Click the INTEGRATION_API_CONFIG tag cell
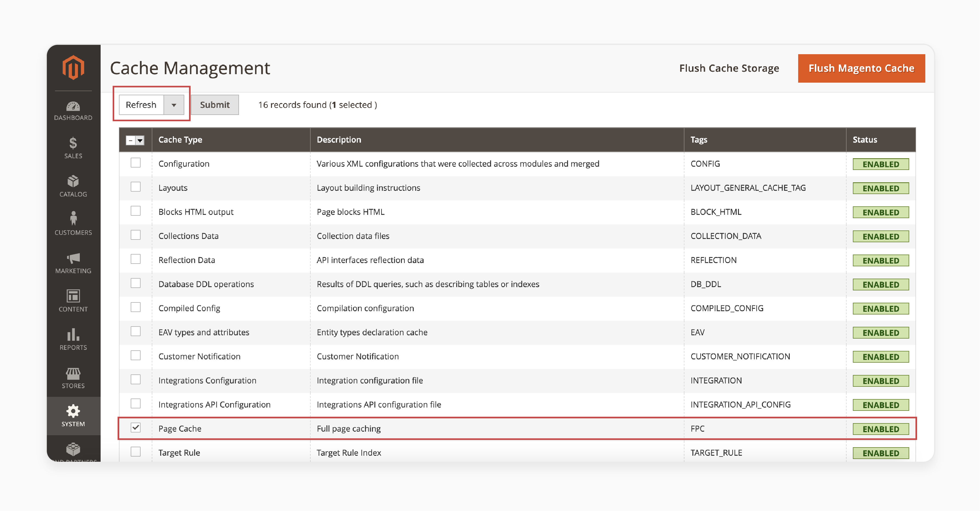The width and height of the screenshot is (980, 511). [740, 404]
